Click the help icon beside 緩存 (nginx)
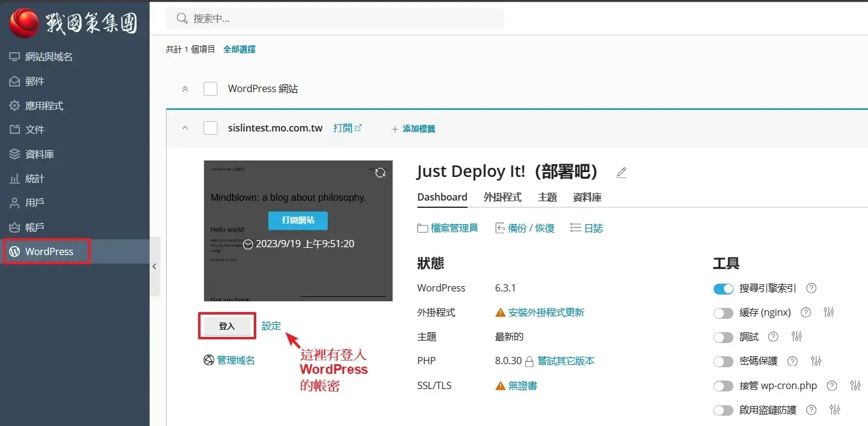 point(806,313)
